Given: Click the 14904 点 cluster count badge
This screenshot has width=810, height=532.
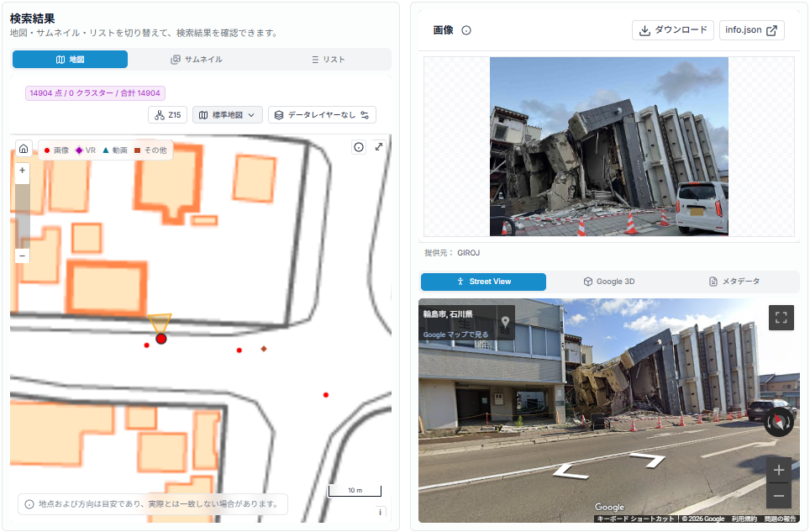Looking at the screenshot, I should click(x=95, y=93).
